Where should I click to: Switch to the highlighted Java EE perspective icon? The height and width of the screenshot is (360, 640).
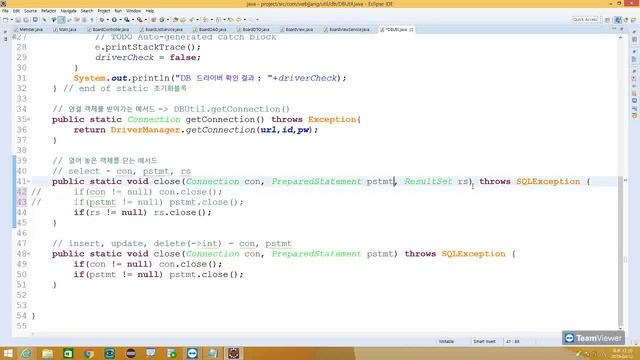(618, 20)
